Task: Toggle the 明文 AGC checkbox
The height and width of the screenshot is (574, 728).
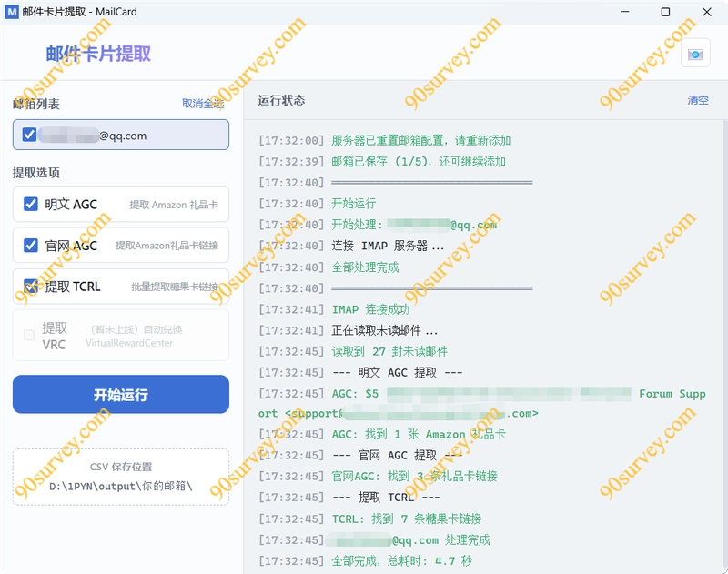Action: tap(31, 204)
